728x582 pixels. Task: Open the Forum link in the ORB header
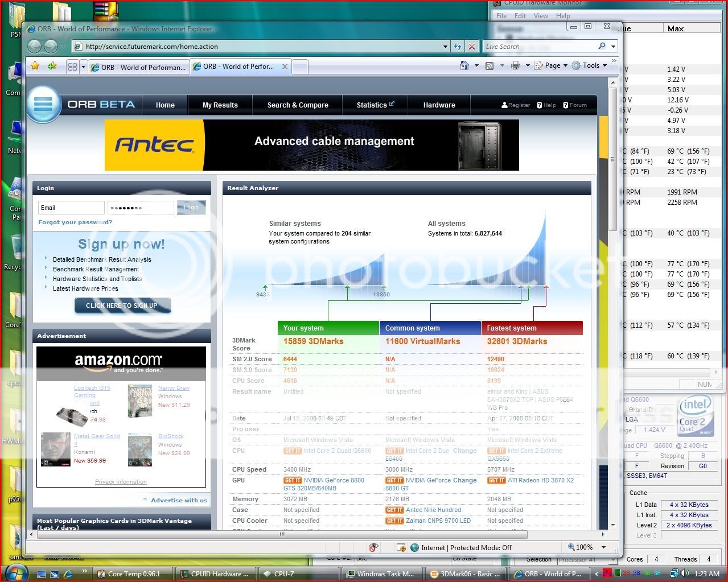click(575, 105)
